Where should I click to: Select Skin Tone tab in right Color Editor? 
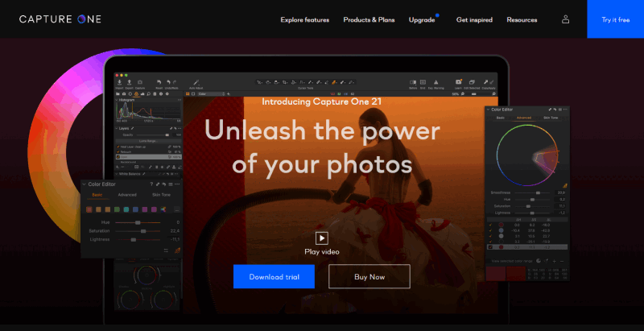click(551, 118)
